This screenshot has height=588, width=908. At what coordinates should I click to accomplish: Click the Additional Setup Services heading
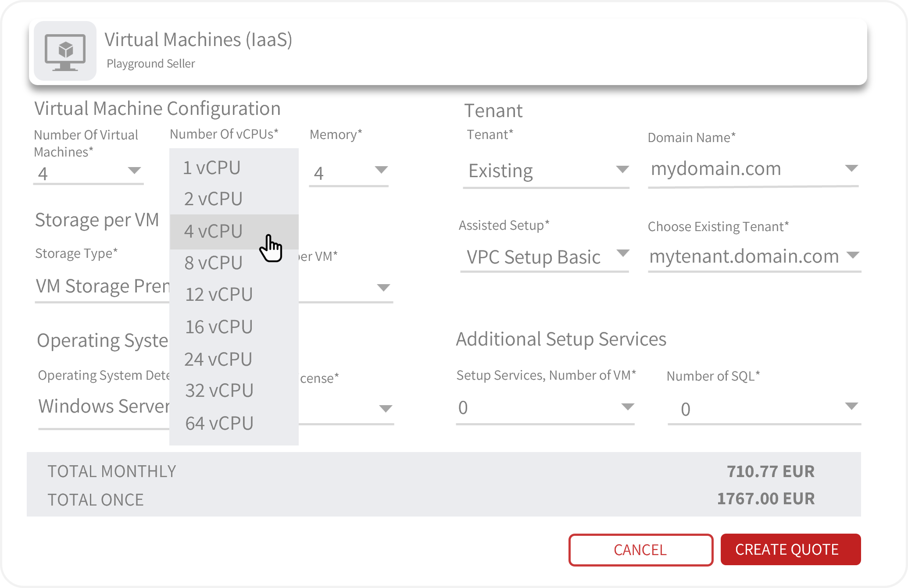click(561, 339)
